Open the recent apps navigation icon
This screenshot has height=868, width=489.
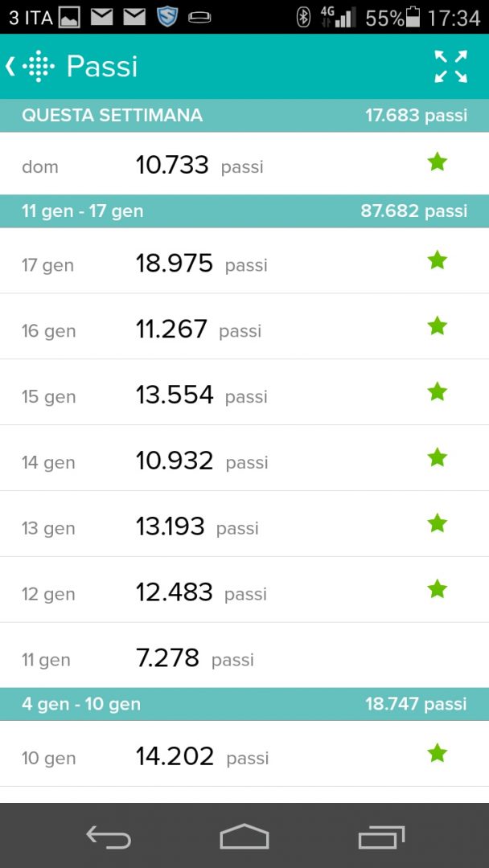(380, 837)
